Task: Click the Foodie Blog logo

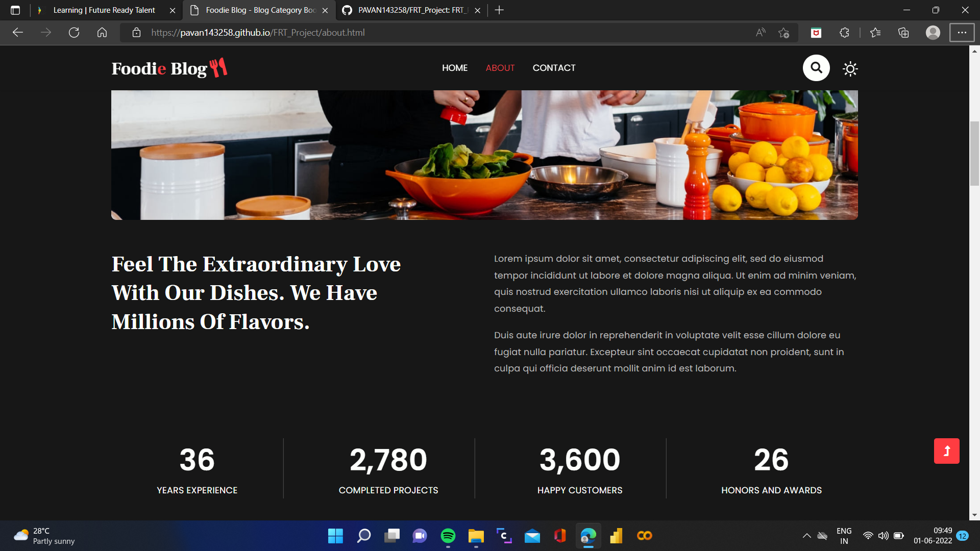Action: point(169,68)
